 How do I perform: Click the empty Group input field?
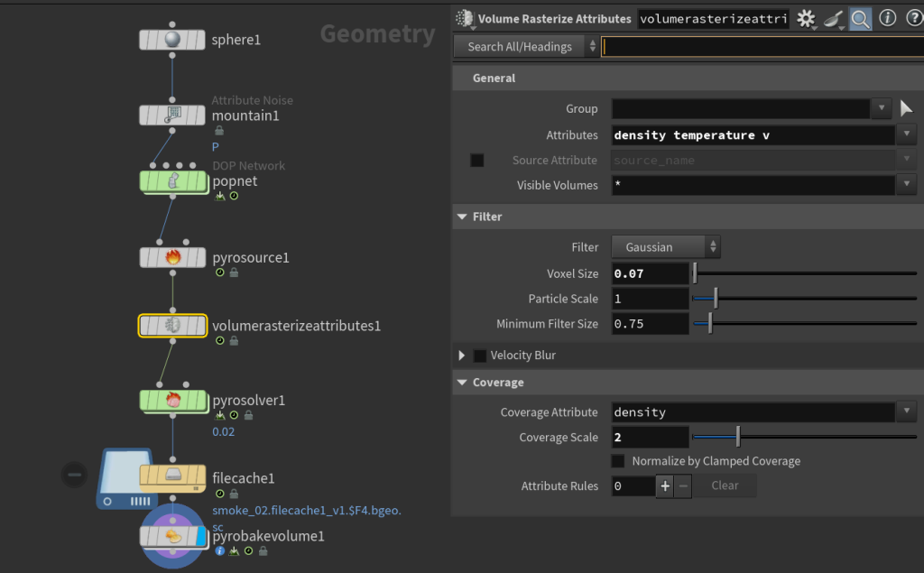741,108
